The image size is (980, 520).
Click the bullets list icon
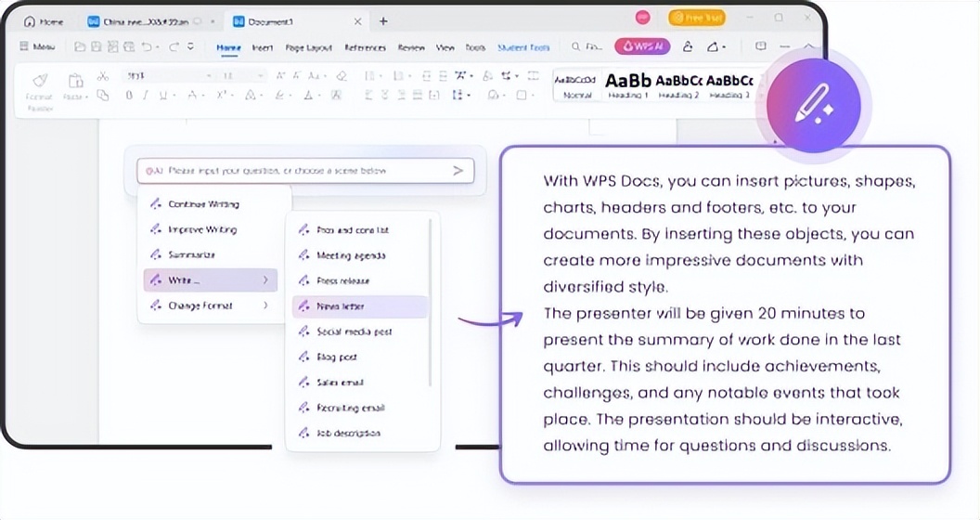(x=368, y=75)
